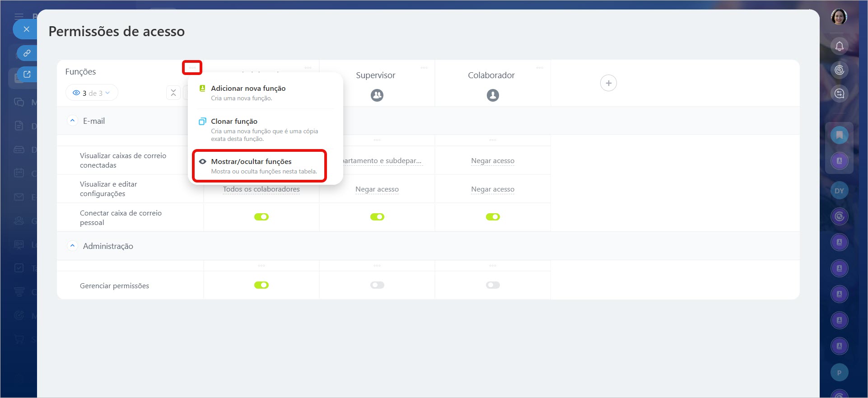The height and width of the screenshot is (398, 868).
Task: Disable Conectar caixa de correio for Colaborador
Action: pyautogui.click(x=493, y=217)
